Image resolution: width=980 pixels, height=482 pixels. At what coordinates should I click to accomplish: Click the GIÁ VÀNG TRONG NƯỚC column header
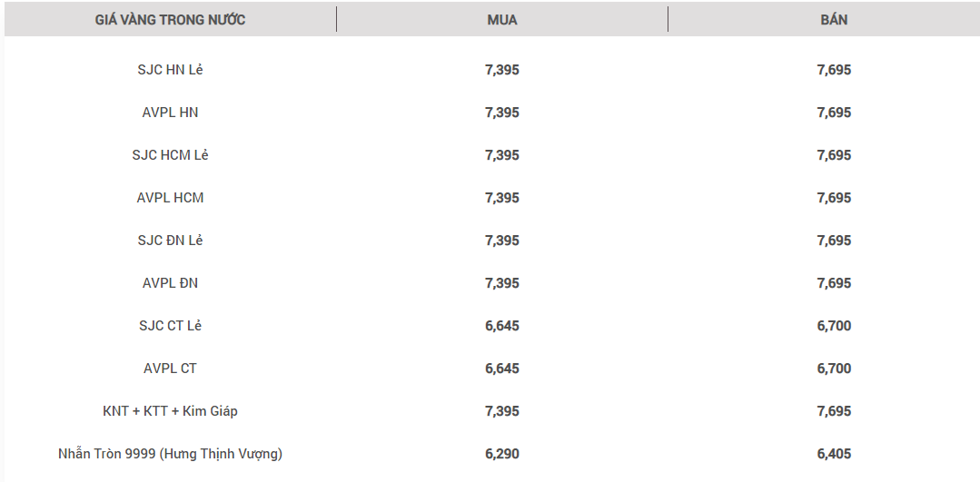[170, 20]
